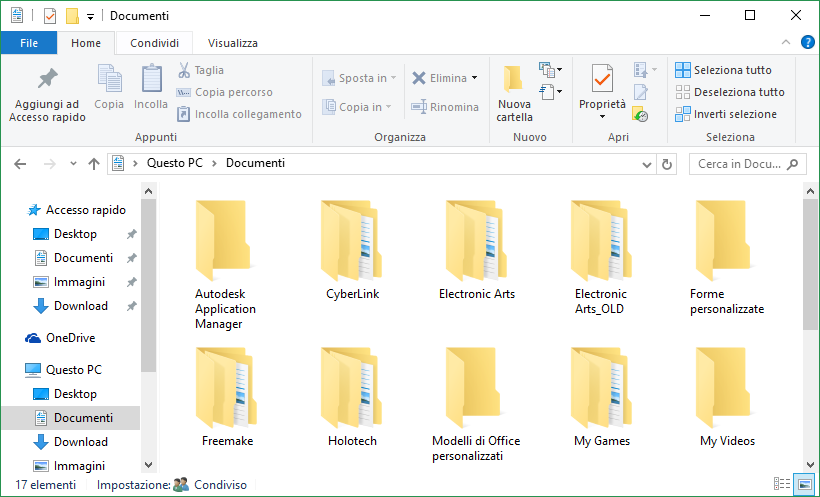Select the Autodesk Application Manager folder
This screenshot has width=820, height=497.
click(225, 265)
